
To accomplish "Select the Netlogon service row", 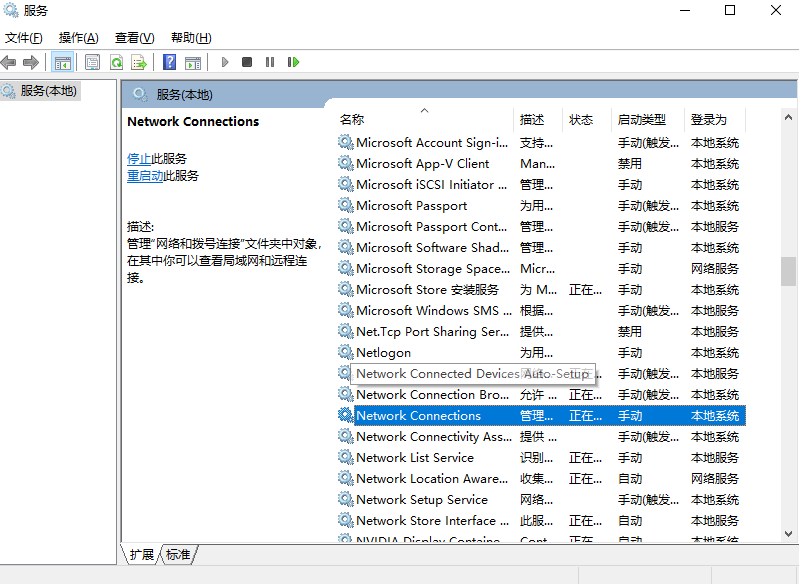I will coord(383,352).
